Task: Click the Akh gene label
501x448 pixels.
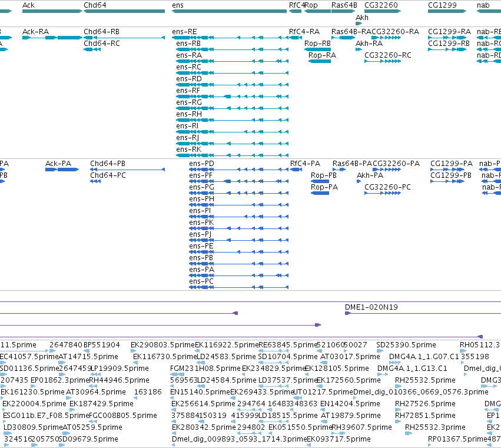Action: coord(362,17)
